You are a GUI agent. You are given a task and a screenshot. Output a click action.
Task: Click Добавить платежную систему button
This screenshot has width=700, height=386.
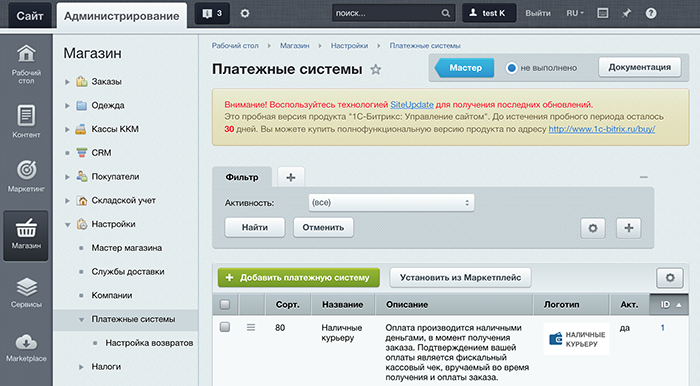(x=299, y=278)
